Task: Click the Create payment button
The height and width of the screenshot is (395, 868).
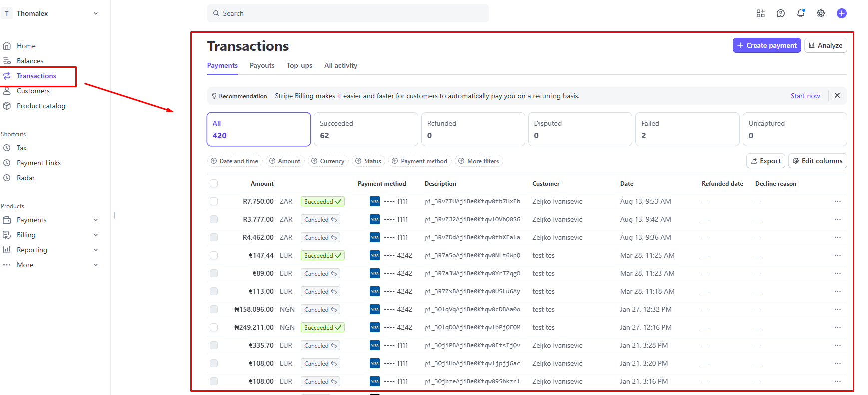Action: [767, 45]
